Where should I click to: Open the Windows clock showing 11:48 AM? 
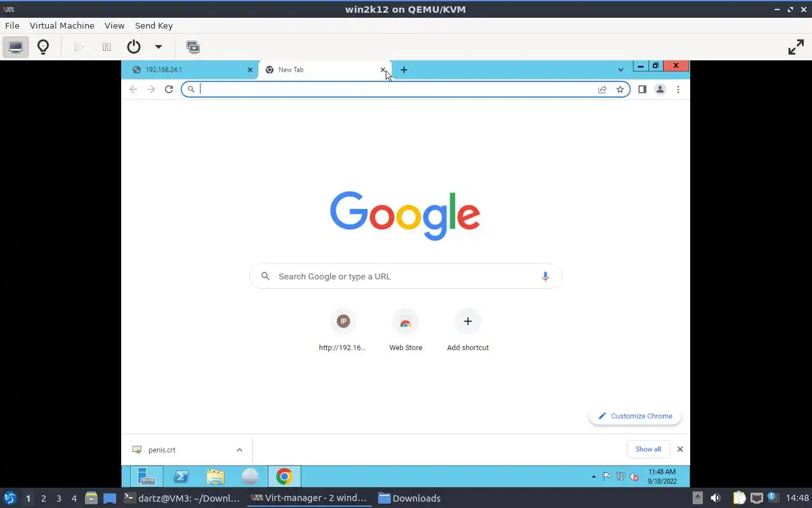[x=662, y=476]
